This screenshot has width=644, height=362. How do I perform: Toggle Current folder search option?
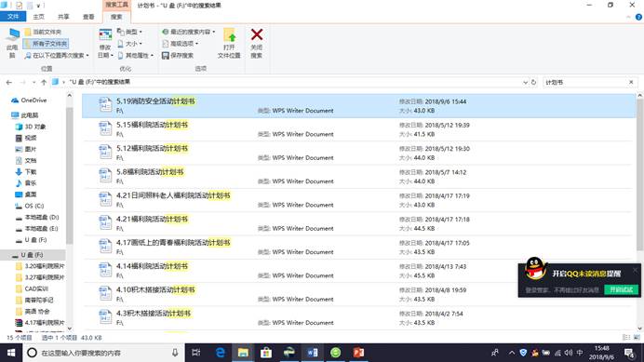point(43,32)
